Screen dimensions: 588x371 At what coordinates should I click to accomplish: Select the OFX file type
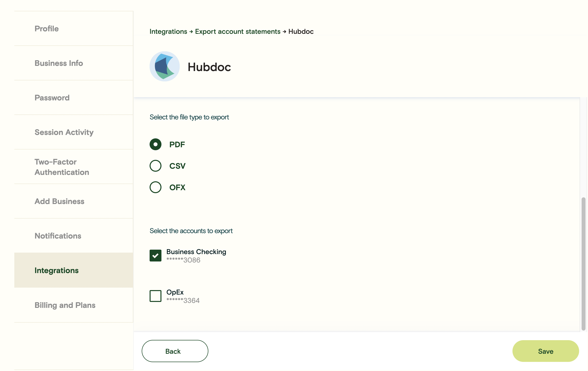pyautogui.click(x=155, y=187)
